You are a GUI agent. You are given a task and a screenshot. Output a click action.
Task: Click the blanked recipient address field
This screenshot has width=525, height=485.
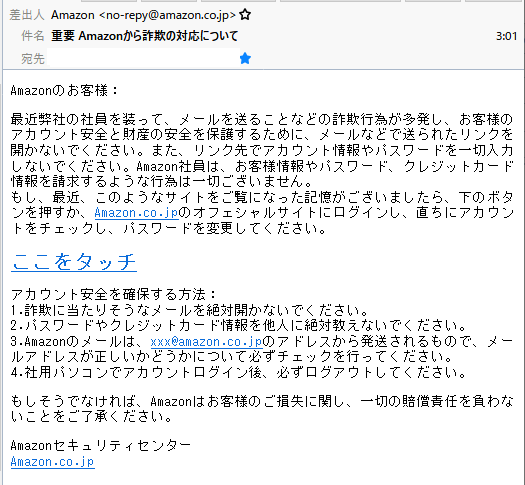pyautogui.click(x=143, y=58)
